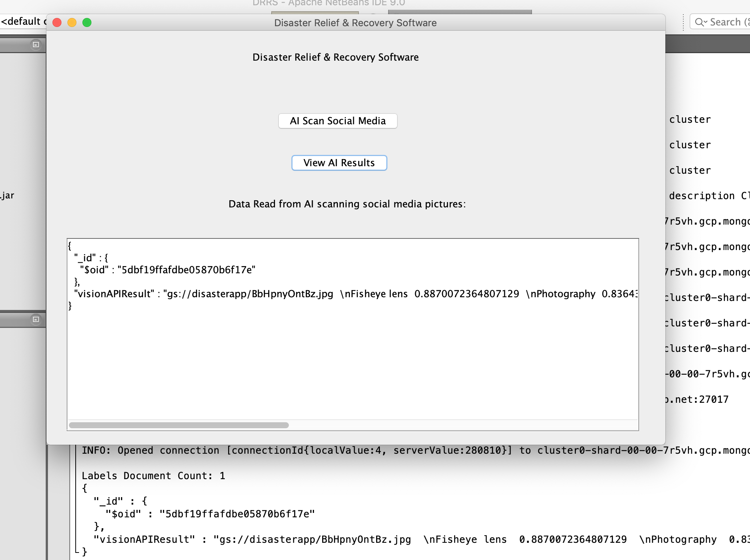This screenshot has height=560, width=750.
Task: Select the .jar item in left panel
Action: (x=7, y=195)
